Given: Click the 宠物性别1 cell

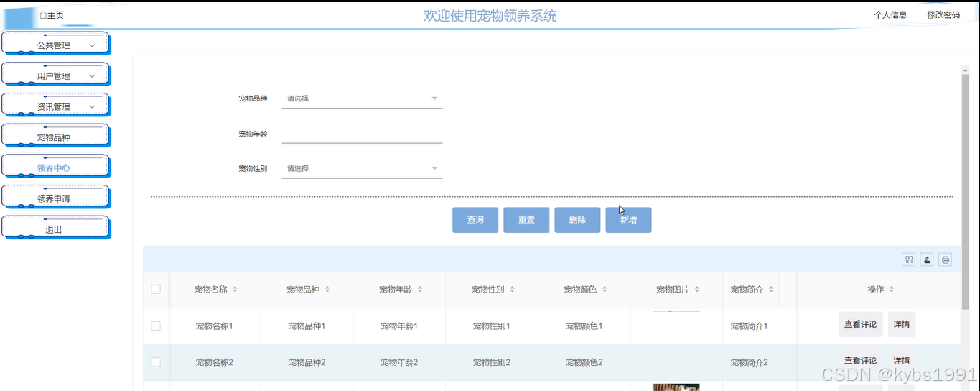Looking at the screenshot, I should [x=492, y=326].
